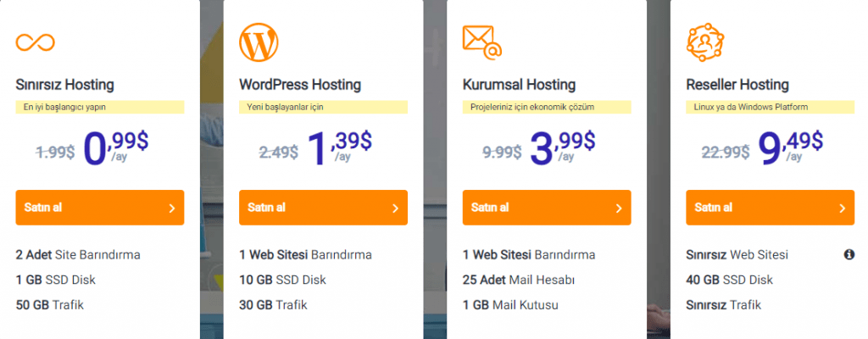Buy Kurumsal Hosting with Satın al
Viewport: 868px width, 339px height.
(x=547, y=208)
